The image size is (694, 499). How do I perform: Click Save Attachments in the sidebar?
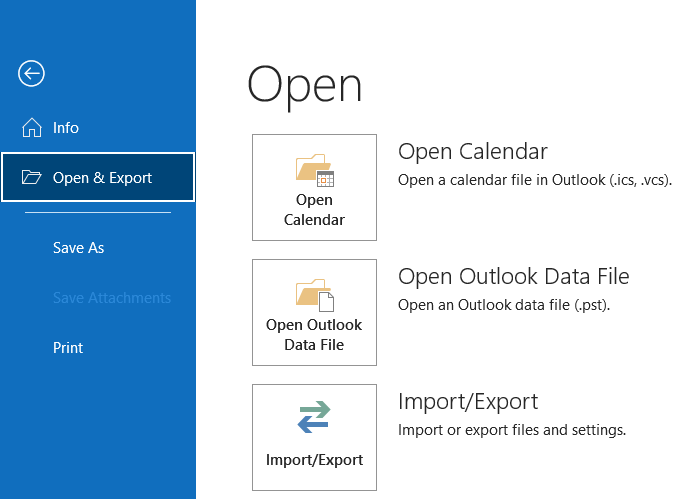coord(111,298)
